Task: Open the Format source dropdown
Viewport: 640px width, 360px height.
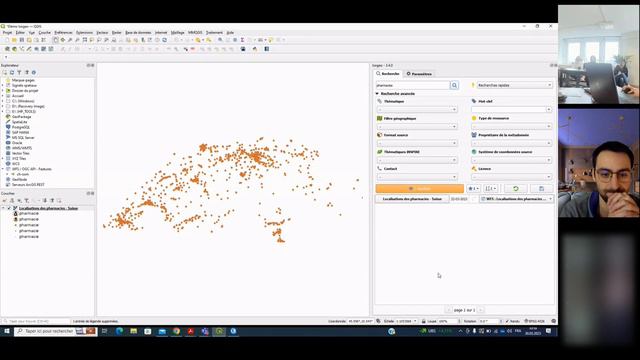Action: [417, 143]
